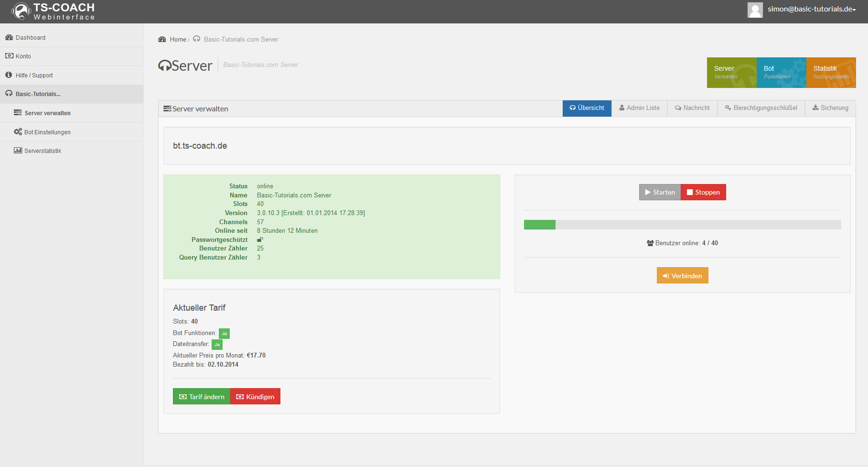Click the orange Verbinden button
The image size is (868, 467).
[682, 276]
